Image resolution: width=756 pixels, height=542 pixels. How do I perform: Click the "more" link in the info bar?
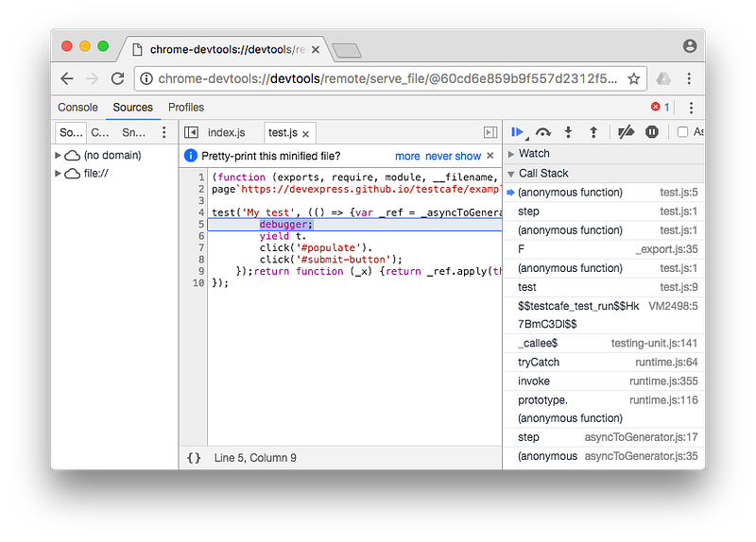407,156
